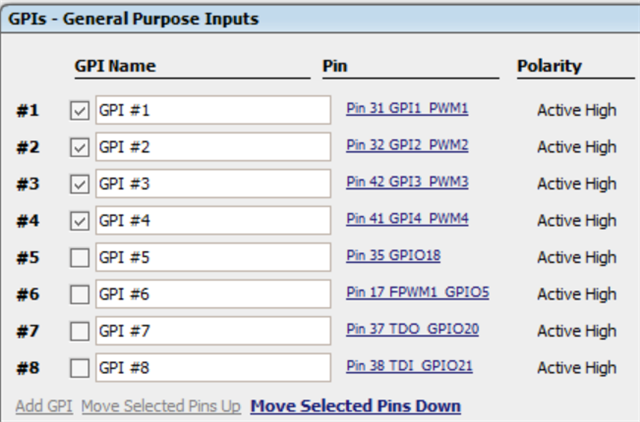Viewport: 640px width, 422px height.
Task: Select the GPI #6 name text box
Action: 212,295
